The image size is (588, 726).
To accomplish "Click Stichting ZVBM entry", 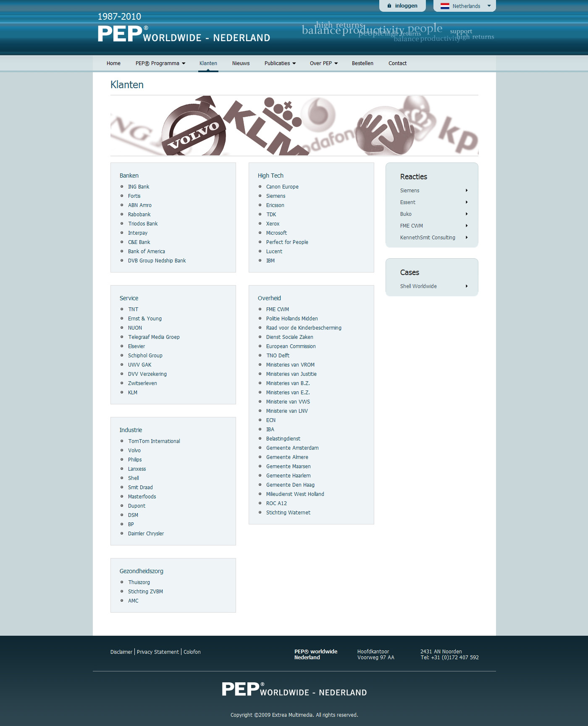I will [x=145, y=592].
